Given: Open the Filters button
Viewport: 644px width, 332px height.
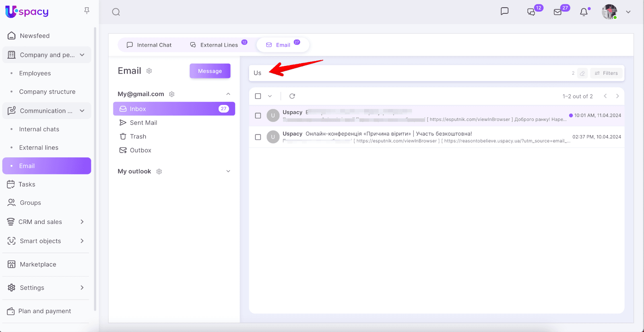Looking at the screenshot, I should click(x=606, y=73).
